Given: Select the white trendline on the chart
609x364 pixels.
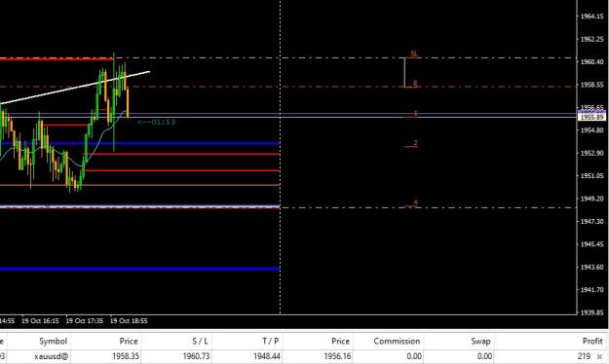Looking at the screenshot, I should coord(75,88).
